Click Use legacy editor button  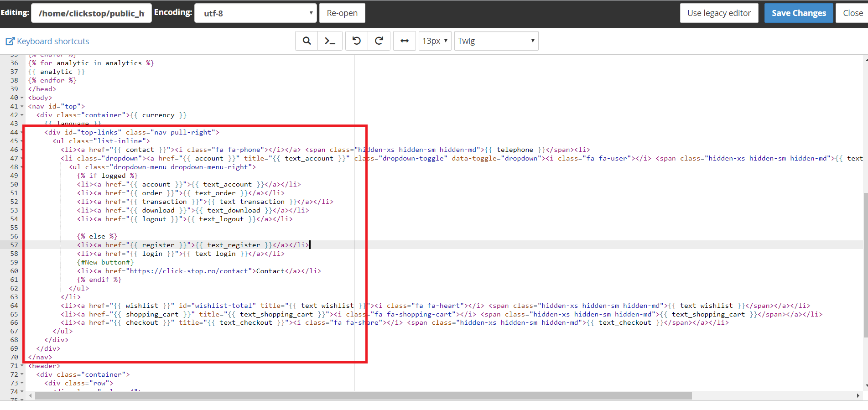coord(719,13)
